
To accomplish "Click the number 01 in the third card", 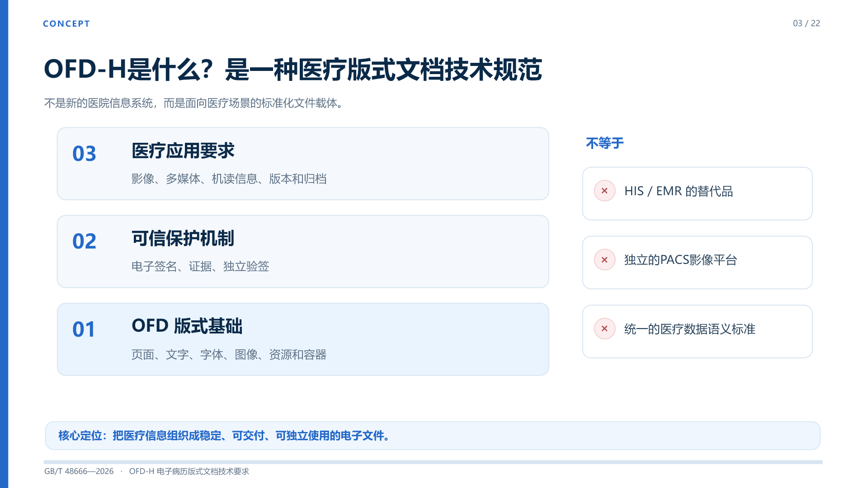I will tap(84, 329).
